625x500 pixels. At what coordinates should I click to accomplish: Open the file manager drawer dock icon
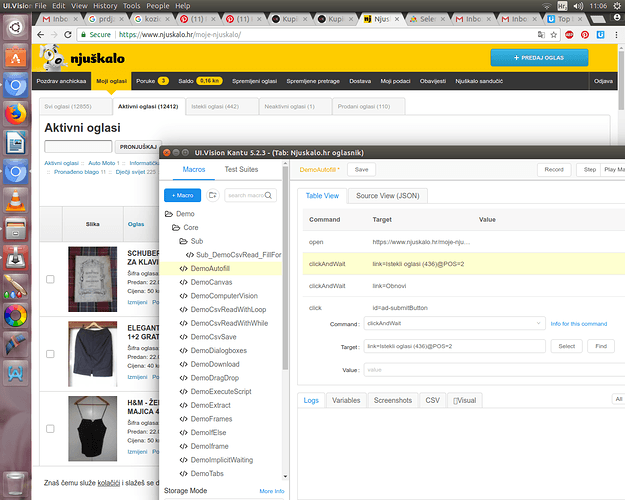(15, 229)
